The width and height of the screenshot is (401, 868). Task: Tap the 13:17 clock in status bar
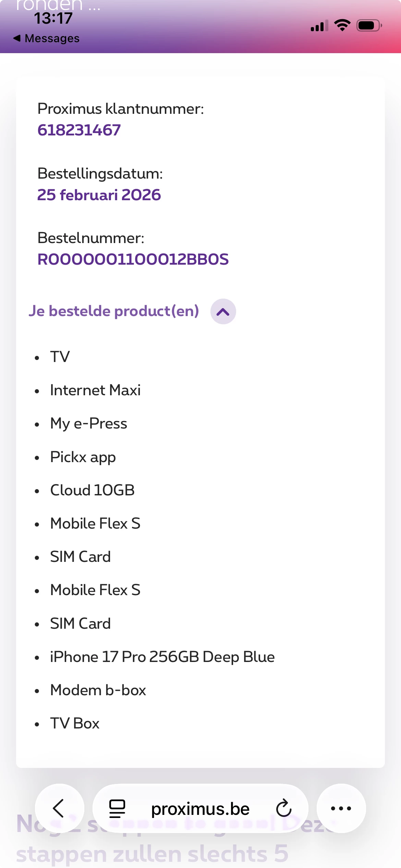pyautogui.click(x=53, y=19)
